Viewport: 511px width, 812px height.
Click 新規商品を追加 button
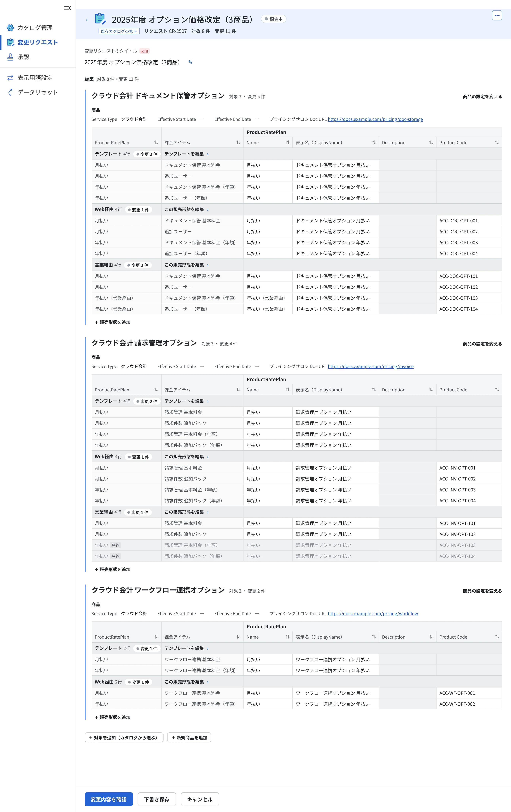(x=189, y=738)
